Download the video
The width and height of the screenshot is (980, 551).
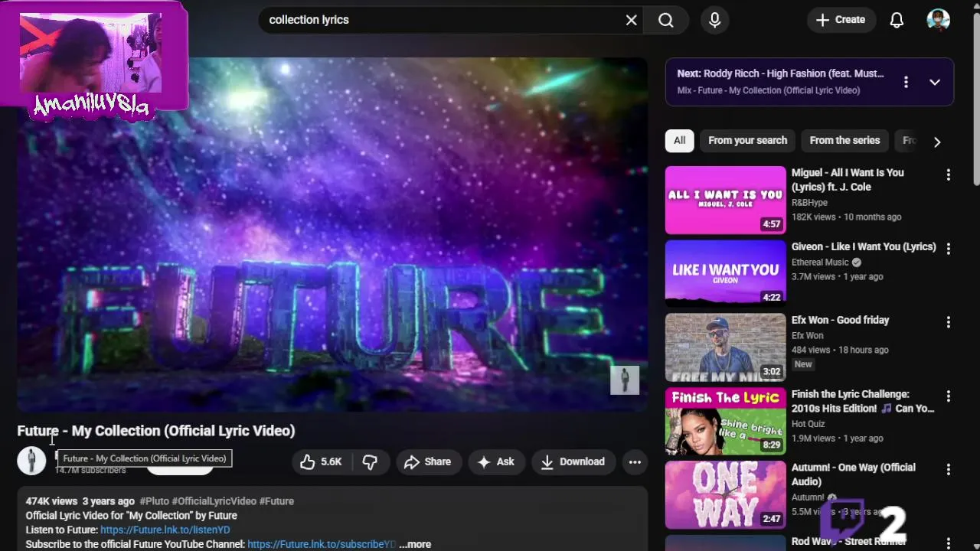pos(573,461)
